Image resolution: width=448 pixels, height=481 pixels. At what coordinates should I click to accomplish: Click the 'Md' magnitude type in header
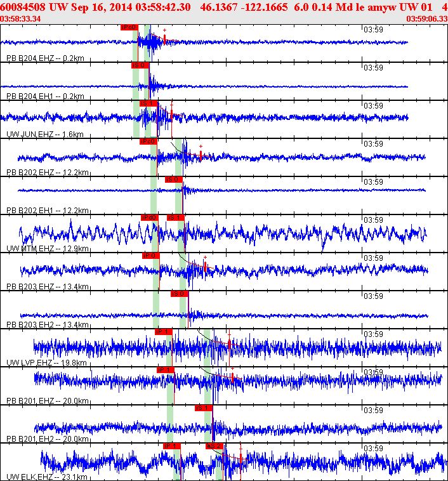click(343, 7)
